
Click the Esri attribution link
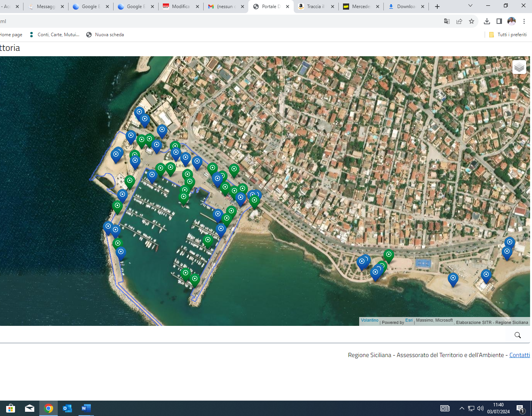coord(409,320)
